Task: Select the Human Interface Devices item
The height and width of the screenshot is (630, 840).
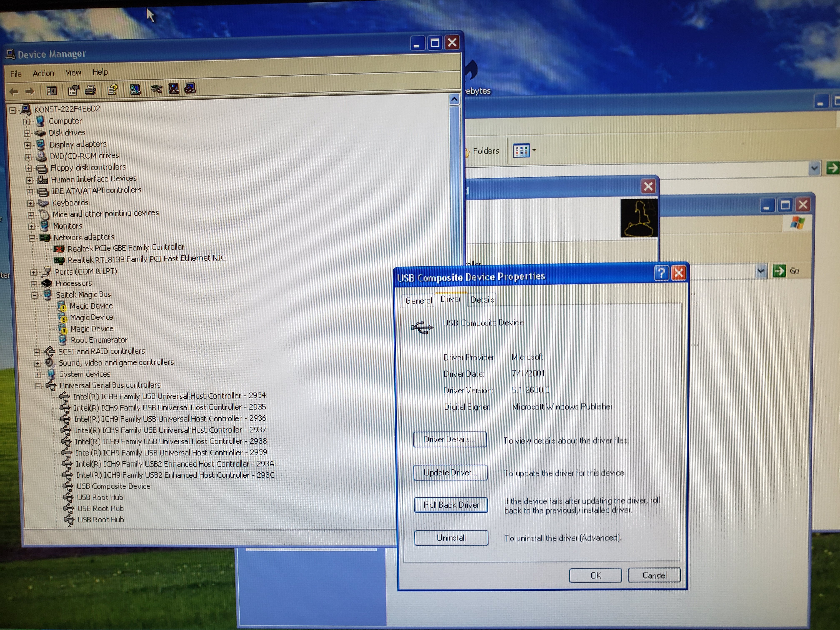Action: click(94, 179)
